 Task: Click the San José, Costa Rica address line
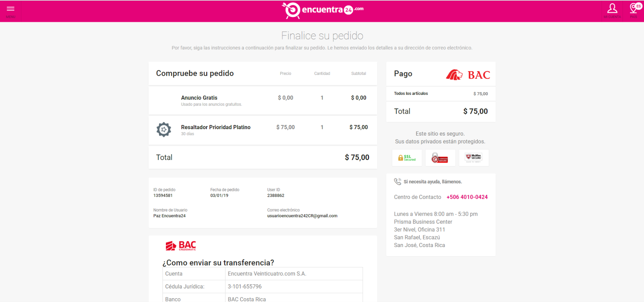[x=419, y=245]
